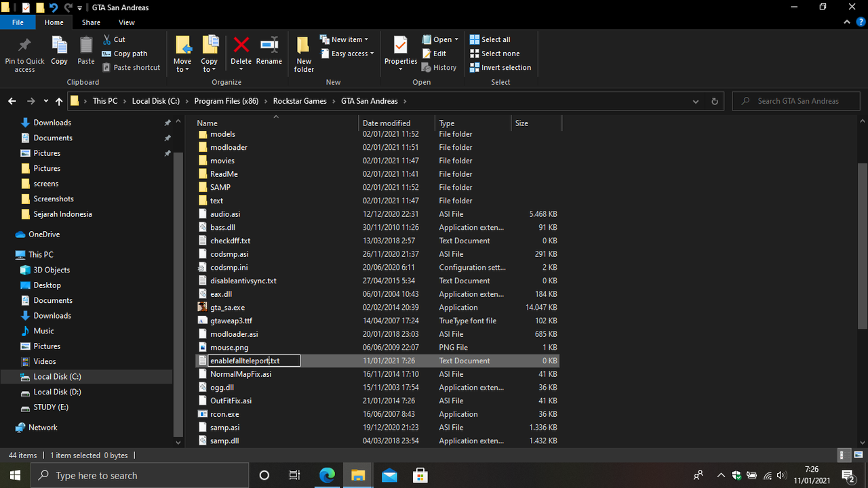Open Microsoft Edge from taskbar
The width and height of the screenshot is (868, 488).
(x=327, y=475)
